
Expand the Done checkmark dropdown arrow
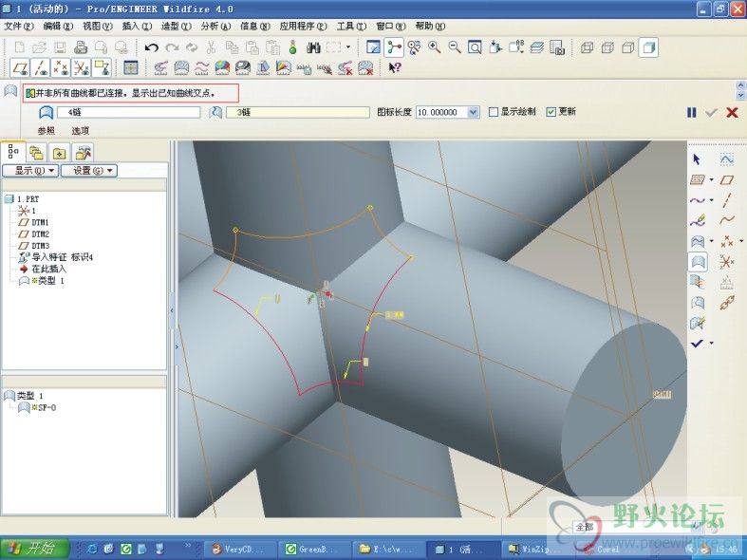tap(711, 343)
